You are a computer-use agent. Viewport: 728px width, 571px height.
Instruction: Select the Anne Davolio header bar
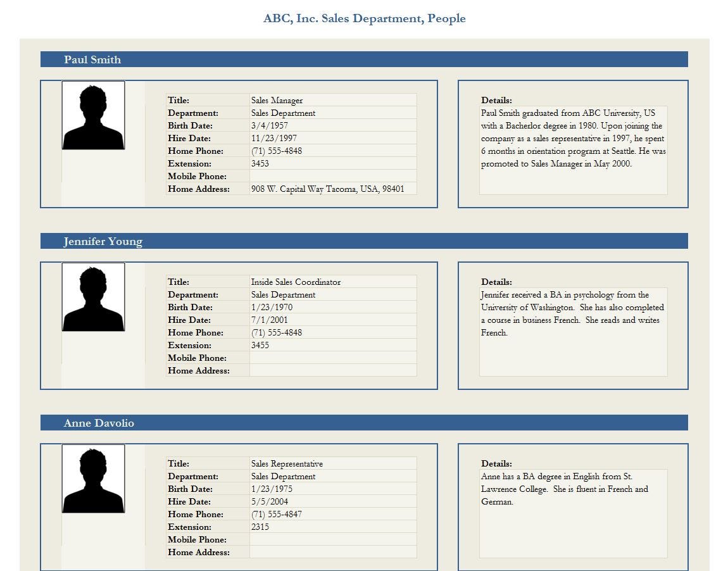(364, 422)
